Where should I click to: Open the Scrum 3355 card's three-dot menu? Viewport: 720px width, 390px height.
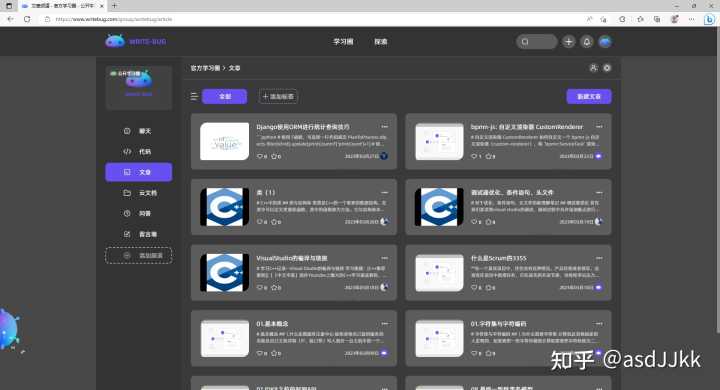tap(599, 258)
